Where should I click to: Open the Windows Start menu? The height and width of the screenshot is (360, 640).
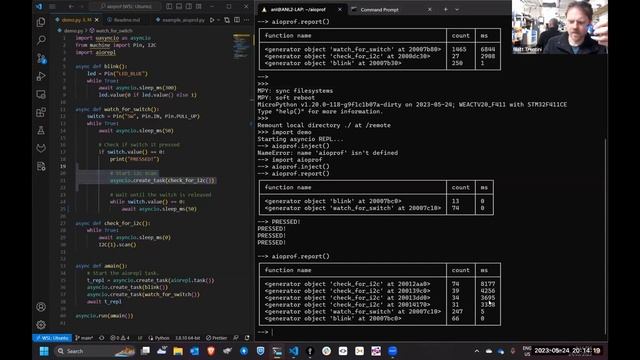[44, 351]
